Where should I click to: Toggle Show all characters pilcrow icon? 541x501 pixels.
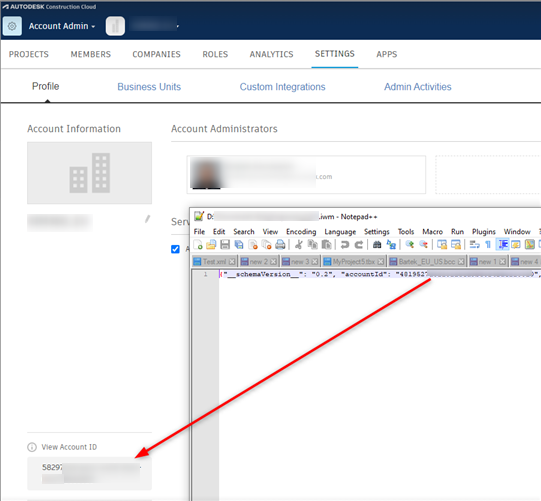pyautogui.click(x=488, y=245)
